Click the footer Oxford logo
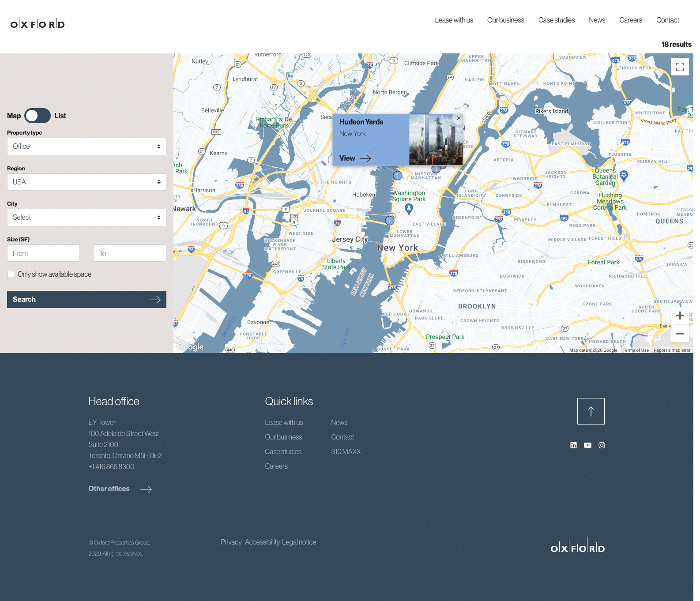Image resolution: width=700 pixels, height=601 pixels. pos(577,545)
